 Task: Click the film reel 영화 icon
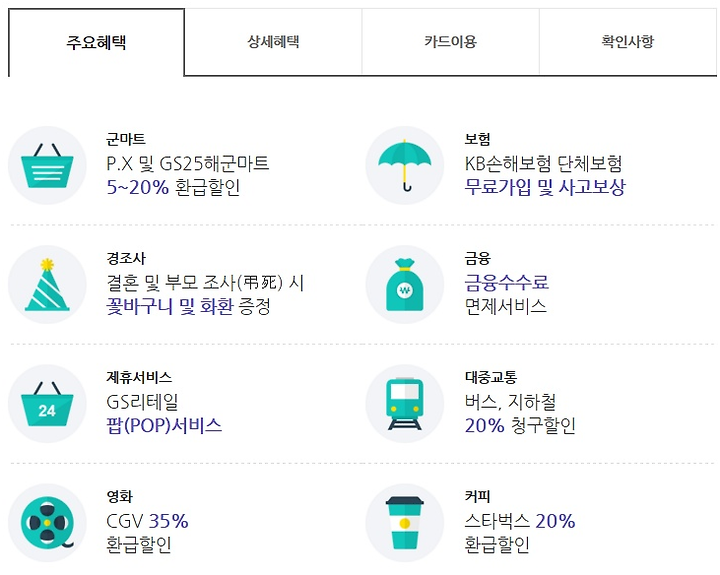pyautogui.click(x=47, y=523)
